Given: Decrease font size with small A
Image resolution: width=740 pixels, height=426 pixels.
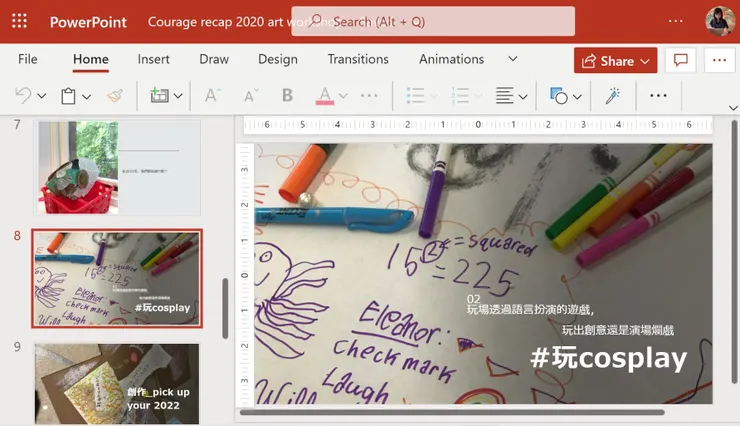Looking at the screenshot, I should coord(251,96).
